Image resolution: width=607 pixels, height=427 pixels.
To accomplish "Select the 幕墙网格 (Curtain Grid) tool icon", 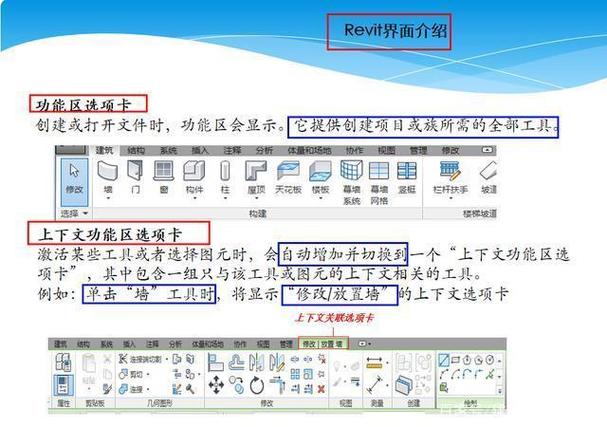I will (379, 171).
